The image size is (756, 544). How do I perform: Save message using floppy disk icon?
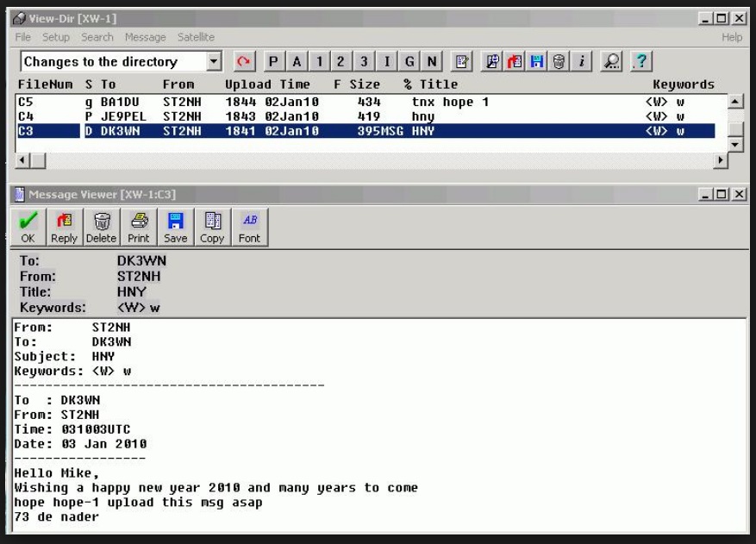point(175,227)
